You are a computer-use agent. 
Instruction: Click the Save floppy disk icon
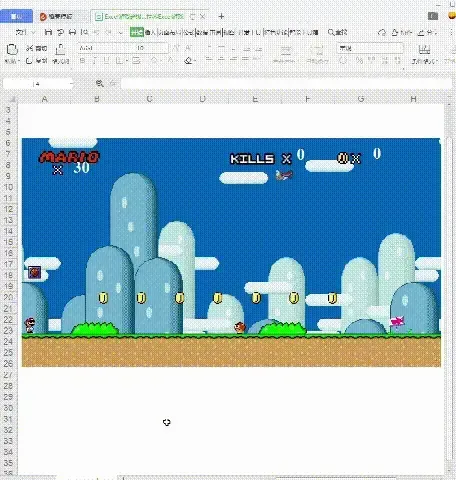(x=48, y=32)
